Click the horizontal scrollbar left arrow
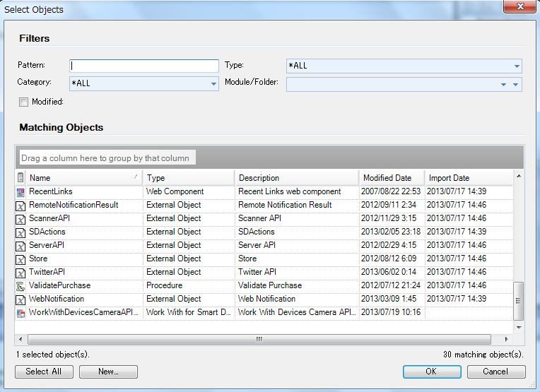Screen dimensions: 540x392 [20, 339]
